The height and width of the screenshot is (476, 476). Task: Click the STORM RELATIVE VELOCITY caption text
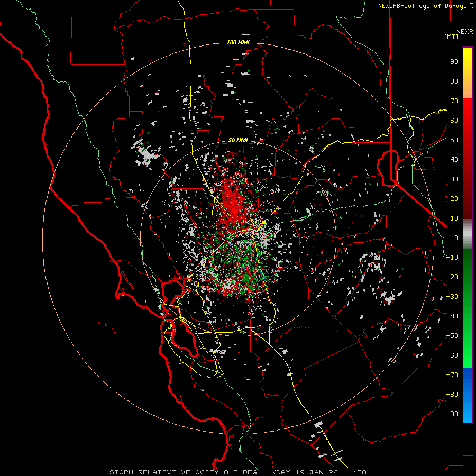pyautogui.click(x=164, y=472)
